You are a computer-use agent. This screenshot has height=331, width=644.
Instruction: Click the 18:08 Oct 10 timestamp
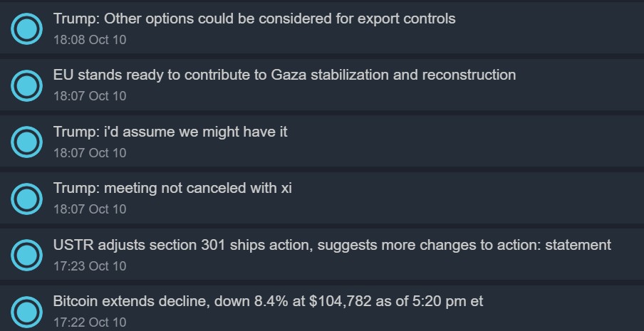pyautogui.click(x=90, y=40)
